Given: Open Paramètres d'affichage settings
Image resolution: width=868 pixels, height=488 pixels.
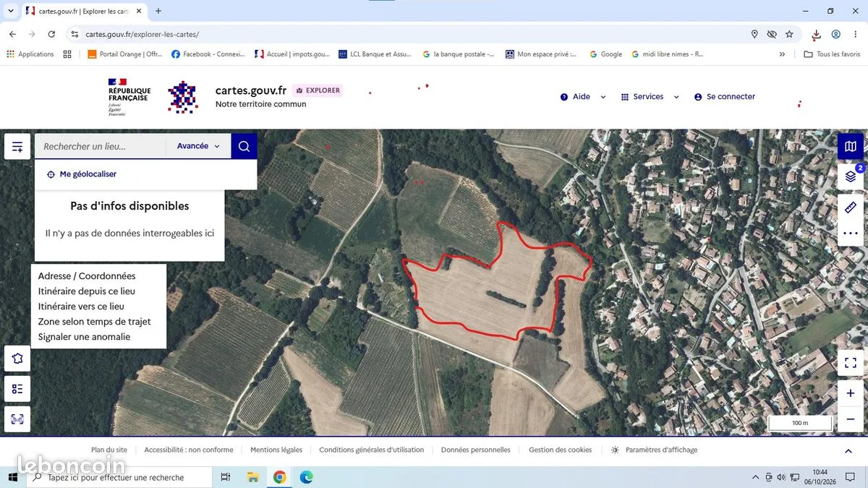Looking at the screenshot, I should point(654,450).
